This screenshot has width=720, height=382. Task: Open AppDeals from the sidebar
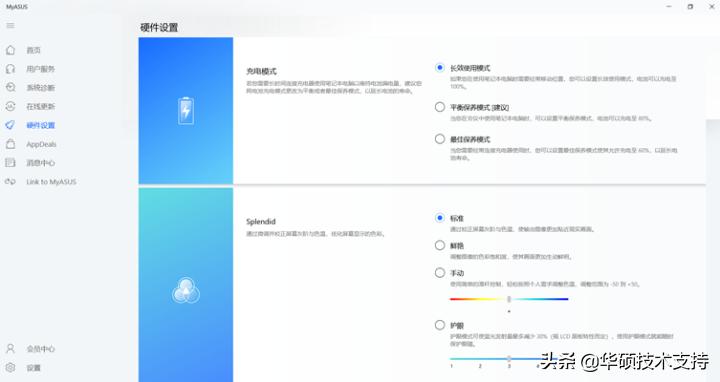click(x=41, y=144)
